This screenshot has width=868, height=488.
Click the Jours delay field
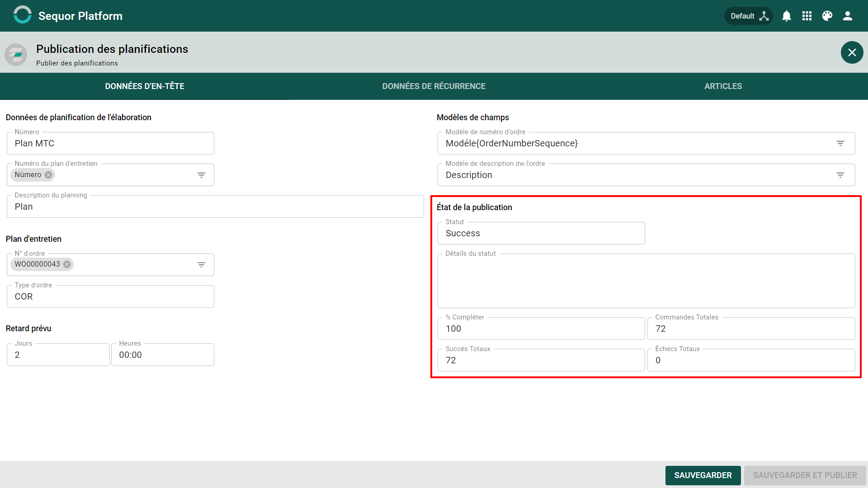[x=58, y=355]
